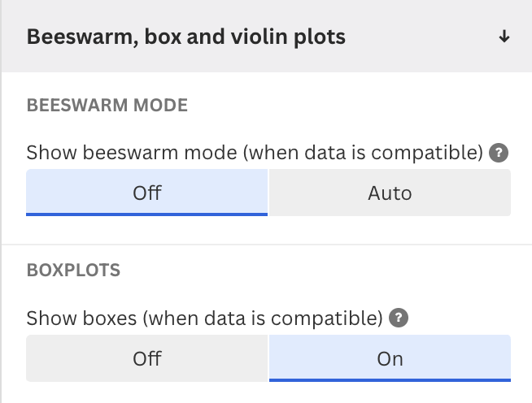
Task: Click the Show boxes label text
Action: point(205,318)
